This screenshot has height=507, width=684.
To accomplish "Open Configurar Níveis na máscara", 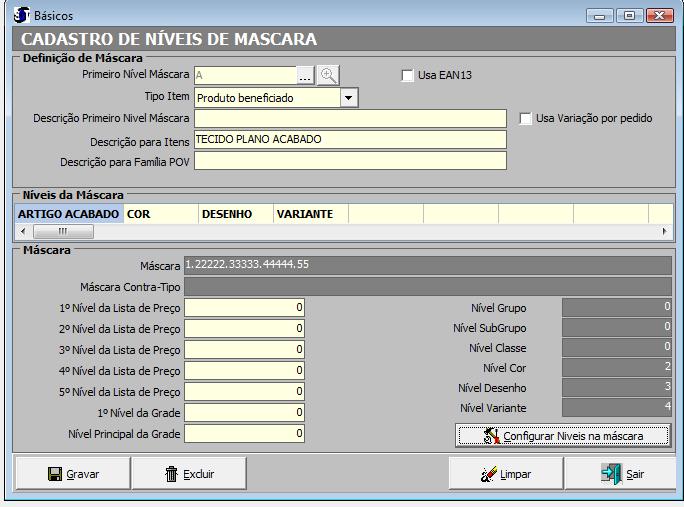I will 563,436.
